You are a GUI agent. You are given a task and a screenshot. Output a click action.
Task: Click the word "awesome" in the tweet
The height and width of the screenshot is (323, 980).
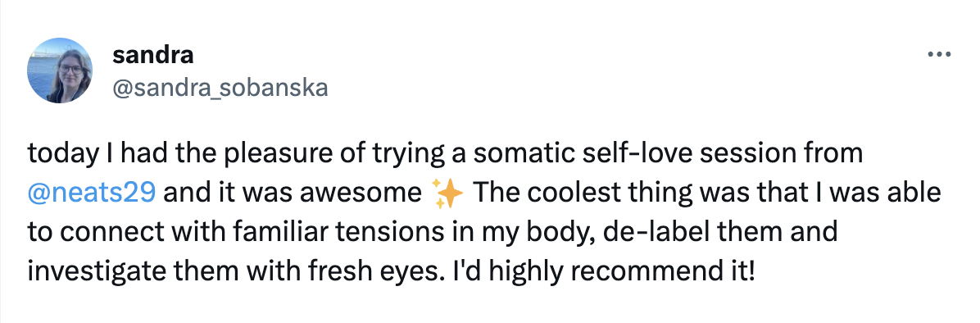[x=361, y=193]
